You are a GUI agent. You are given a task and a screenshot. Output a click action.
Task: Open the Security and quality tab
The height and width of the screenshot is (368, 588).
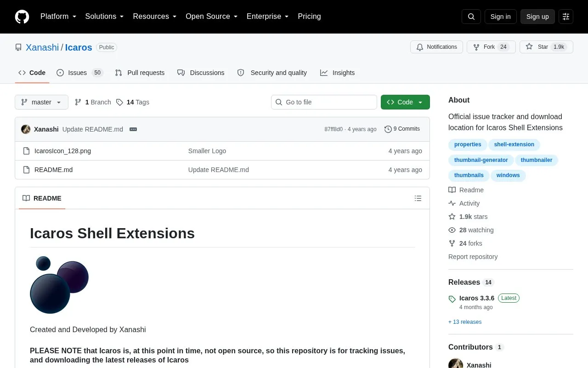(272, 73)
